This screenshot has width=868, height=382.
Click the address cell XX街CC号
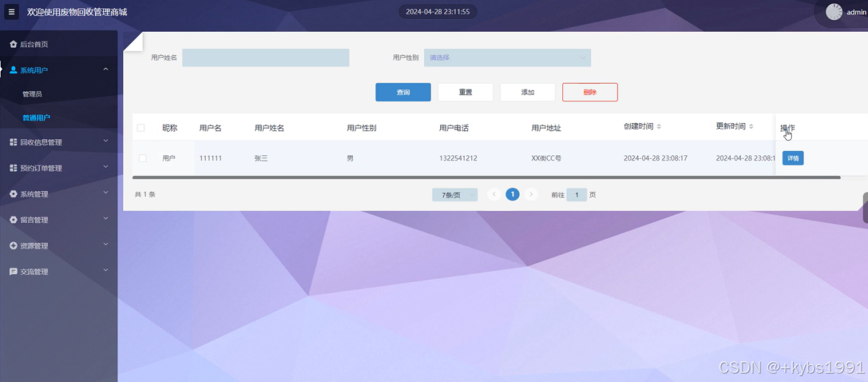[546, 158]
